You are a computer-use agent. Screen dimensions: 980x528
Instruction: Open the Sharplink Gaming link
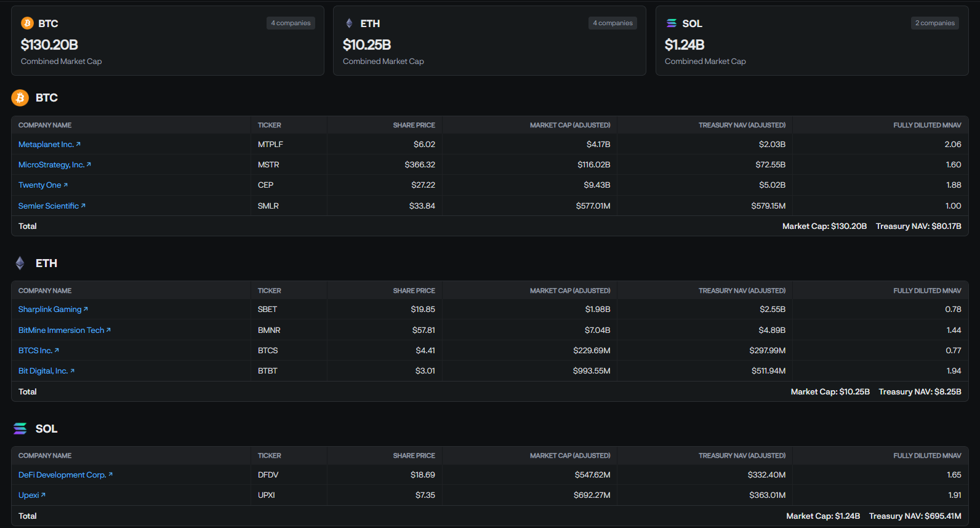pos(50,310)
